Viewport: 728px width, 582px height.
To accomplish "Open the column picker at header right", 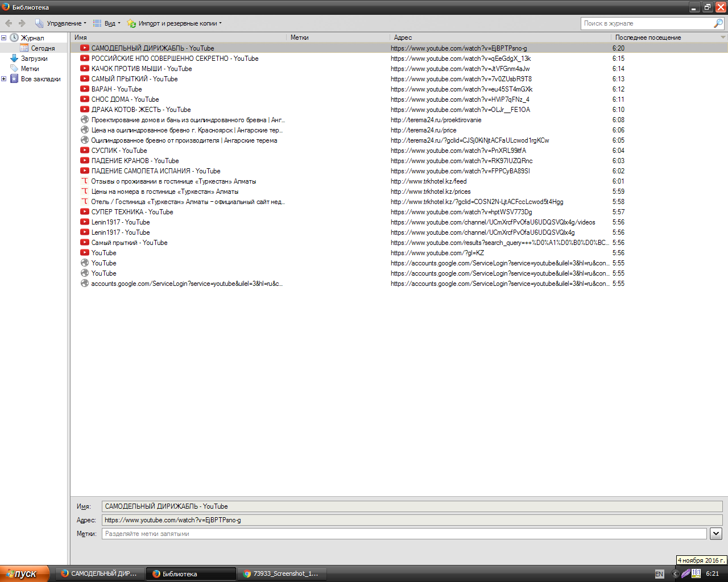I will pos(723,38).
